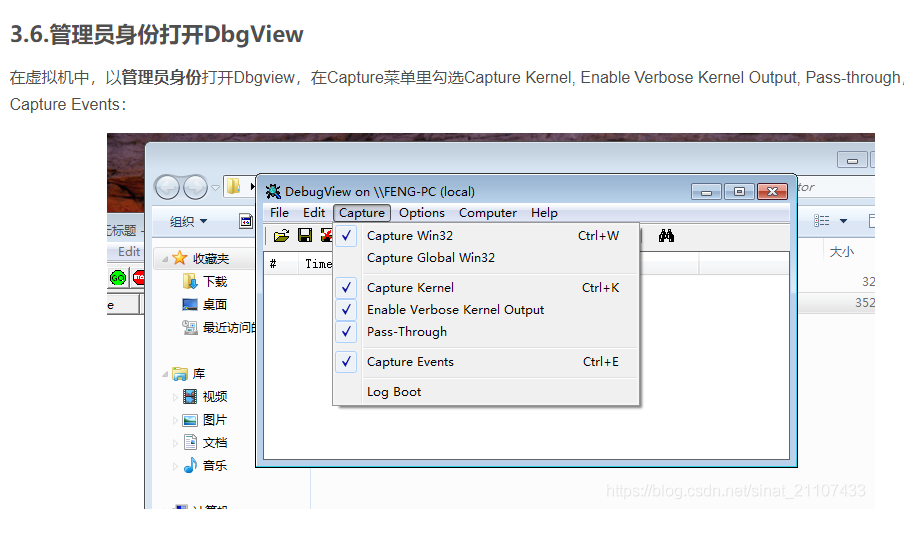This screenshot has height=536, width=904.
Task: Open the view mode dropdown arrow in Explorer
Action: pyautogui.click(x=843, y=221)
